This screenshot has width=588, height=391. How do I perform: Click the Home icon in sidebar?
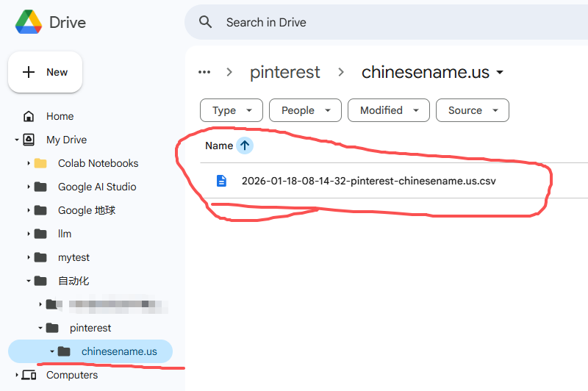coord(29,116)
